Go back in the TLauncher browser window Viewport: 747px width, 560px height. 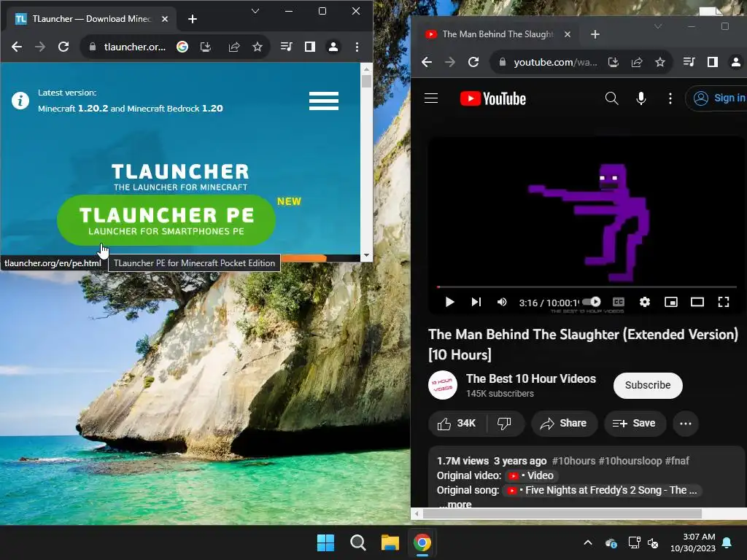(17, 47)
